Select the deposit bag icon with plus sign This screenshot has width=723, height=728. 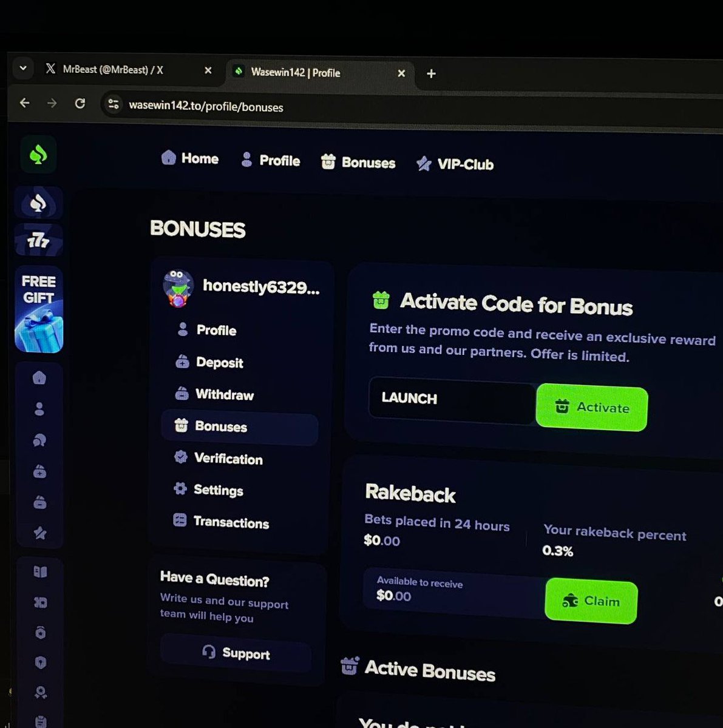[x=39, y=471]
